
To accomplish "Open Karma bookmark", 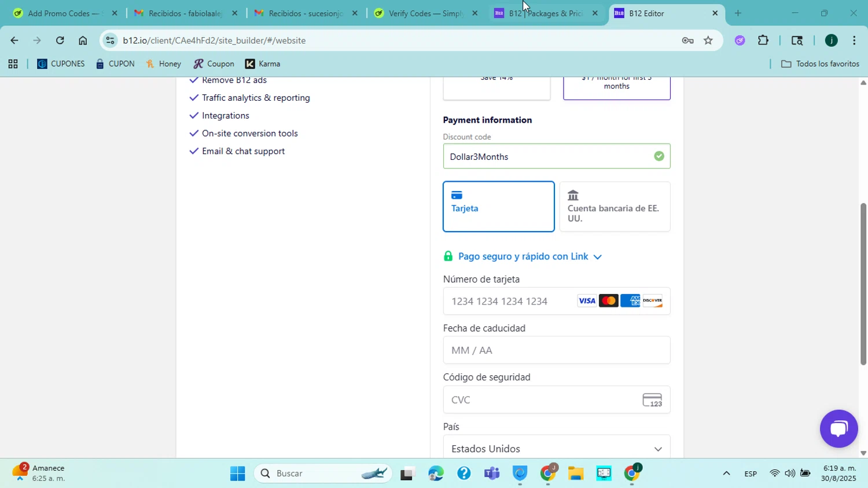I will pyautogui.click(x=263, y=64).
